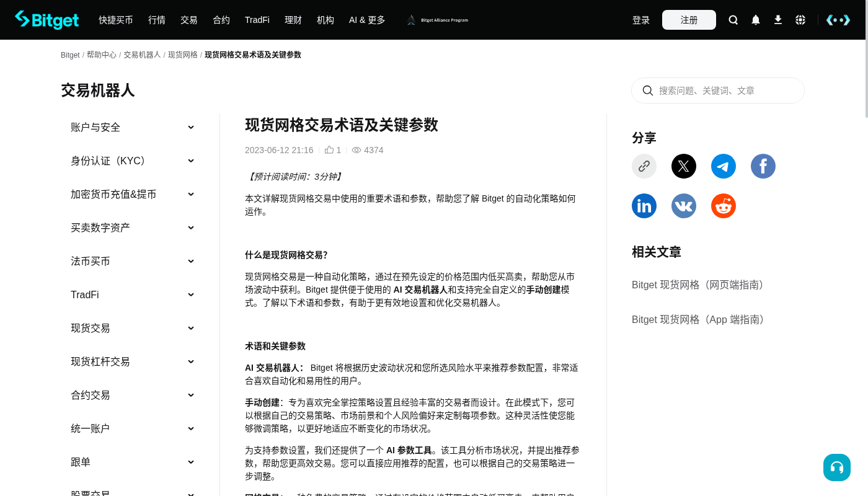
Task: Go to 交易机器人 breadcrumb link
Action: [142, 55]
